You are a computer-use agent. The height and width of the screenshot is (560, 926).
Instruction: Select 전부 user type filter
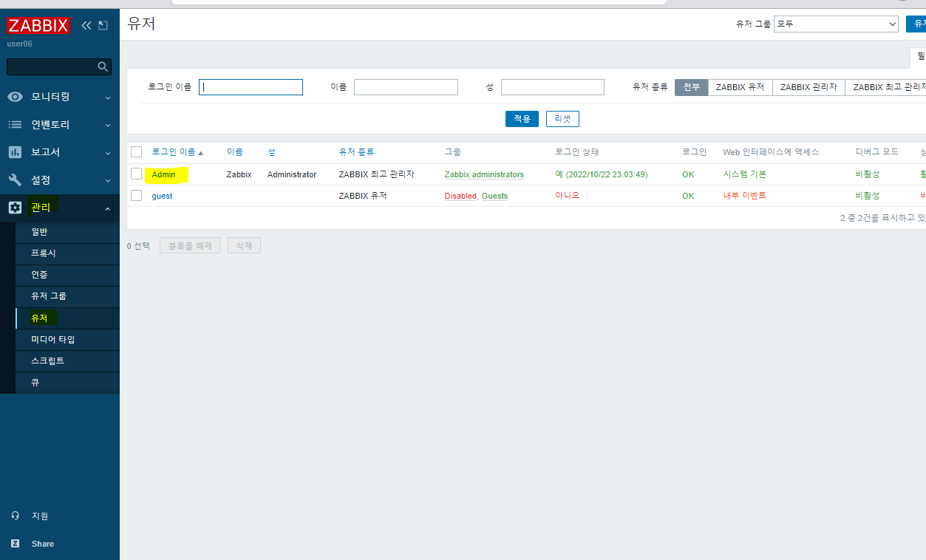pyautogui.click(x=692, y=87)
